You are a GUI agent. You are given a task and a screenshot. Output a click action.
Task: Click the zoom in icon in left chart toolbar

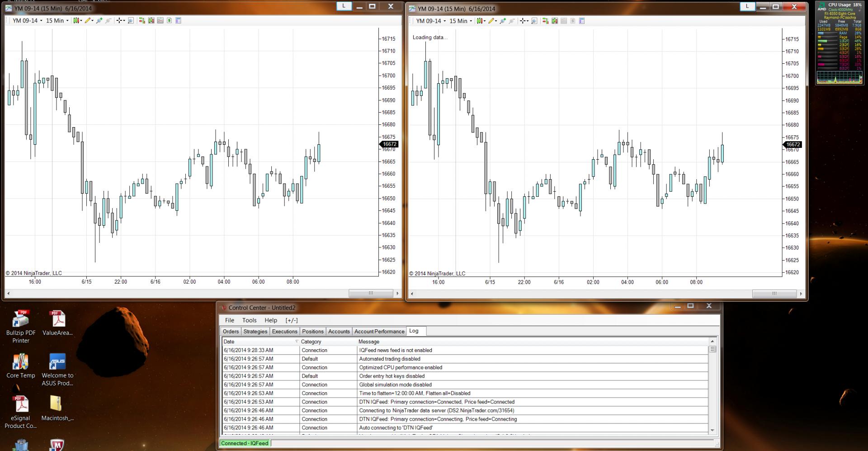[x=99, y=20]
